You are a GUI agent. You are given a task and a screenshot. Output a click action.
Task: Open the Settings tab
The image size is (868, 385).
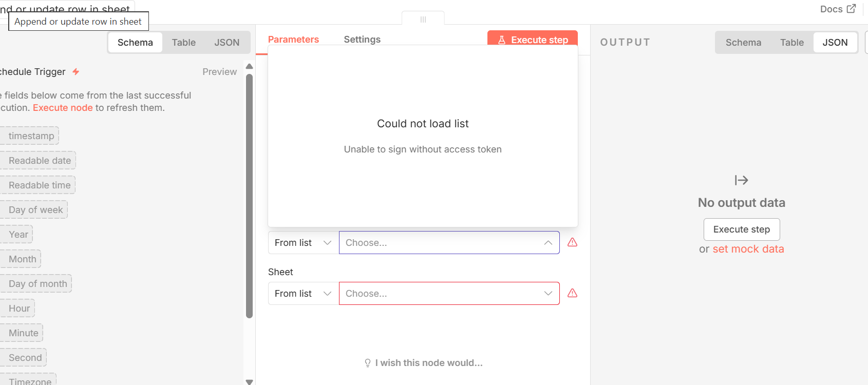click(x=362, y=40)
